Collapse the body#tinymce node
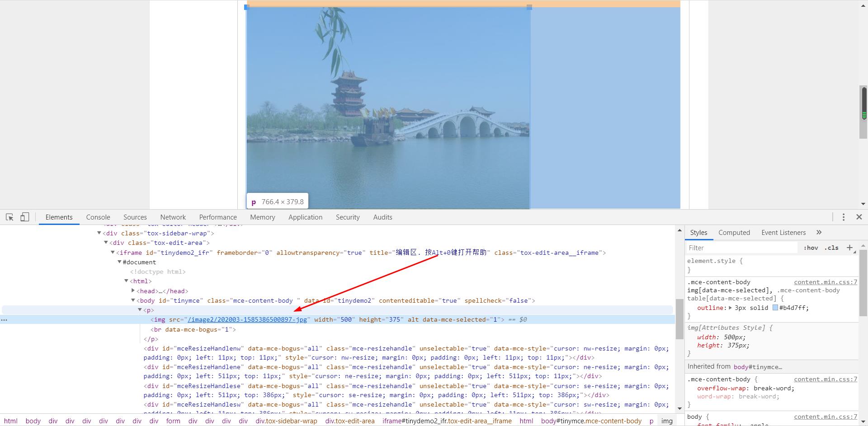This screenshot has height=426, width=868. point(133,300)
